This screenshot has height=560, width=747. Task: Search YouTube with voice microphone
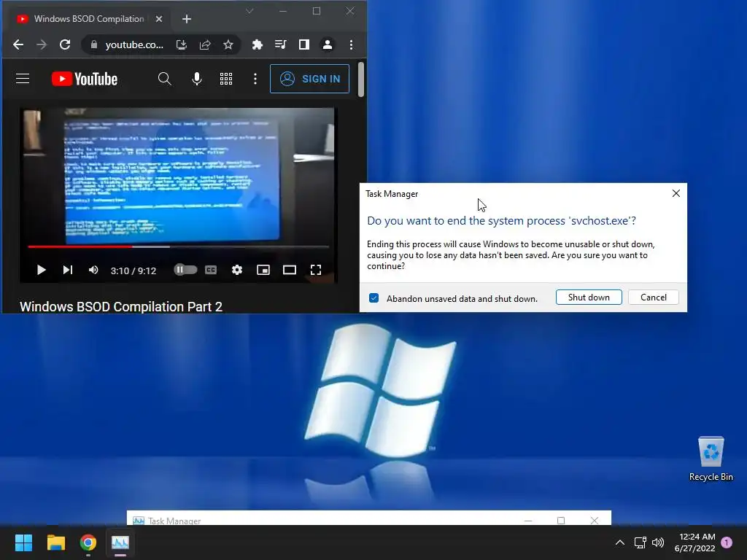tap(197, 79)
